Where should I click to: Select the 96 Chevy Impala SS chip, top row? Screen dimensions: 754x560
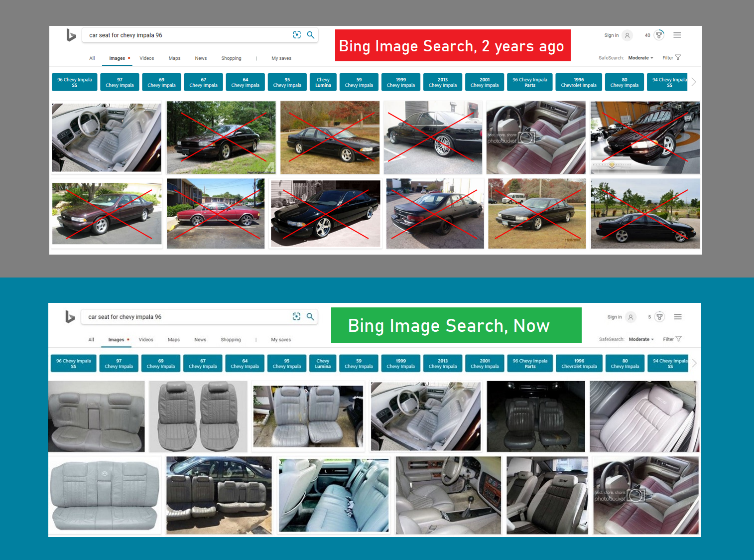pyautogui.click(x=75, y=82)
